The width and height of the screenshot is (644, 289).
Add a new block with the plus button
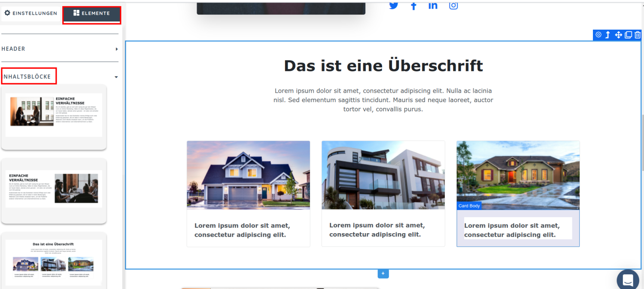tap(383, 274)
